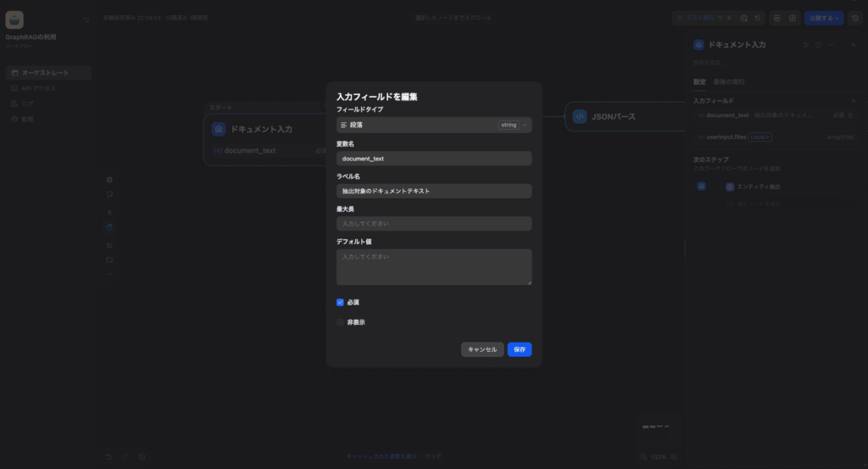This screenshot has height=469, width=868.
Task: Select the エンティティ抽出 next step node
Action: (x=790, y=187)
